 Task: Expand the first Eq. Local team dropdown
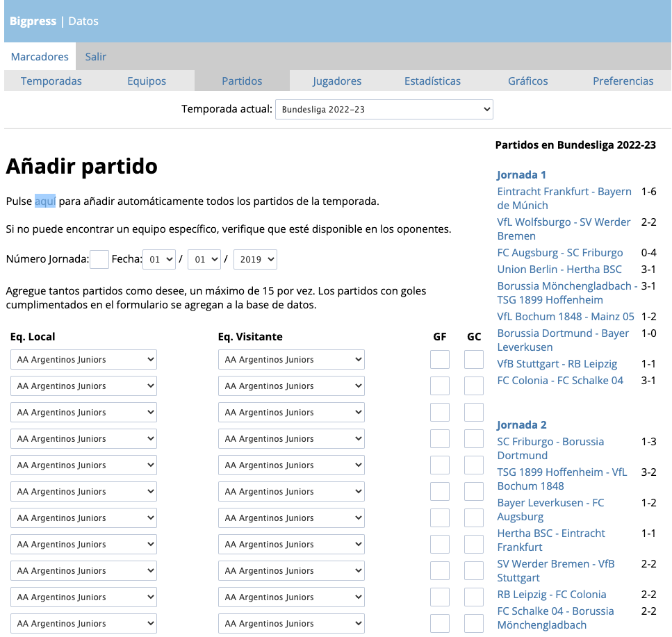(83, 360)
